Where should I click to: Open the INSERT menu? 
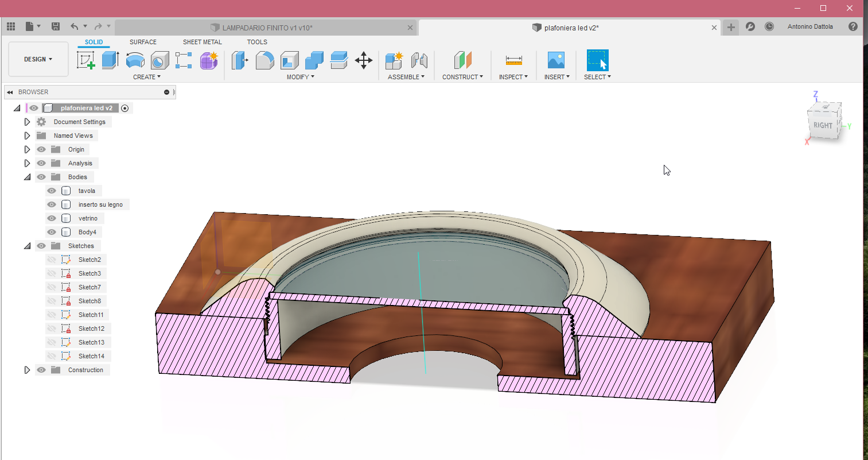coord(557,77)
